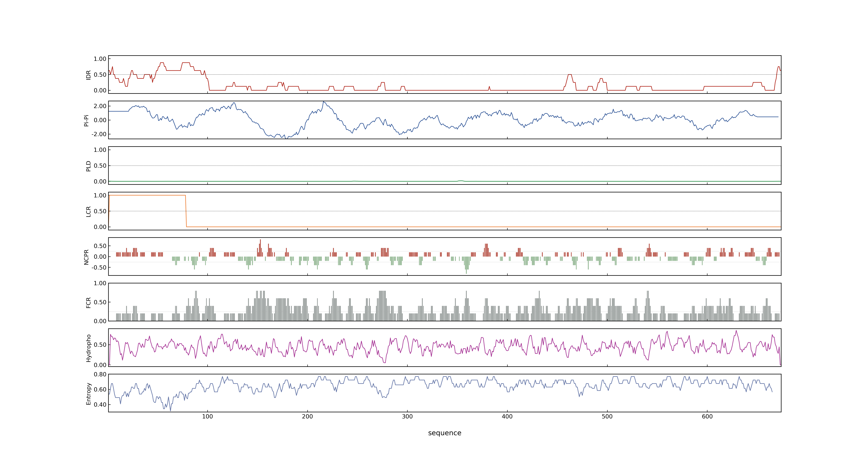Click the x-axis tick label 200
The image size is (868, 463).
[307, 416]
